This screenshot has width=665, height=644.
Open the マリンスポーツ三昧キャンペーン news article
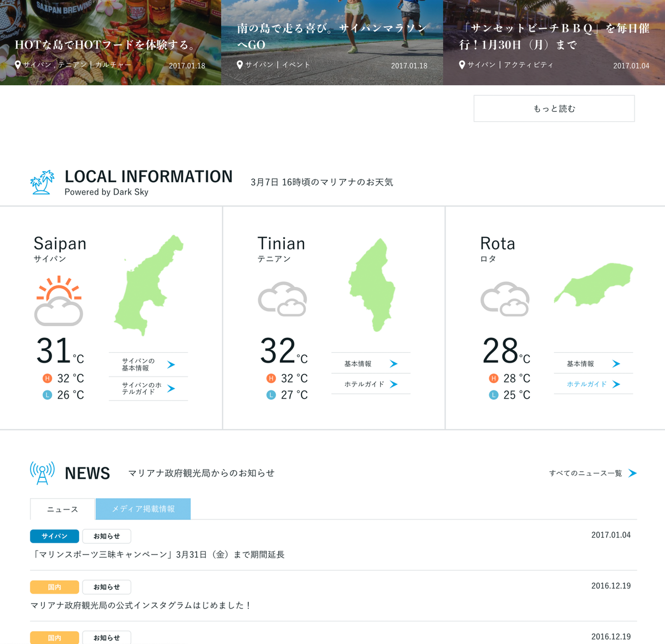click(x=157, y=554)
